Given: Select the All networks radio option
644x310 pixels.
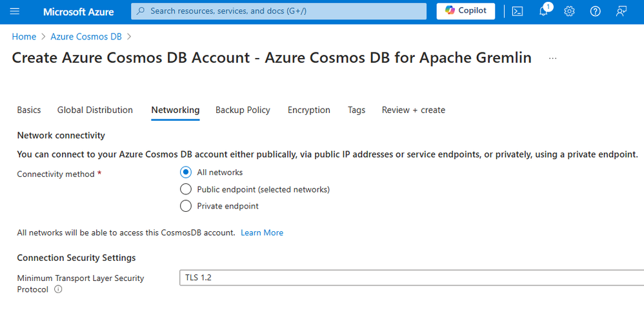Looking at the screenshot, I should pos(186,172).
